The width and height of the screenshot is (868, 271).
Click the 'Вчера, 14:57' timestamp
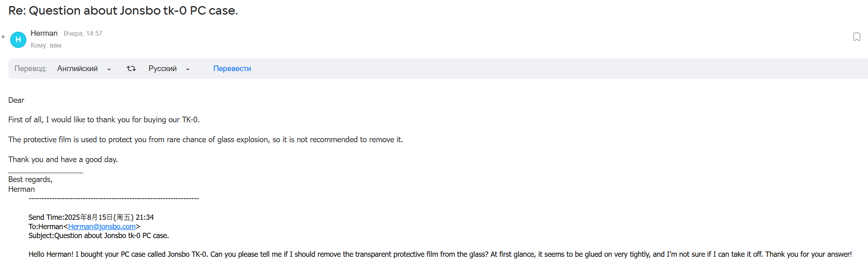pos(83,34)
